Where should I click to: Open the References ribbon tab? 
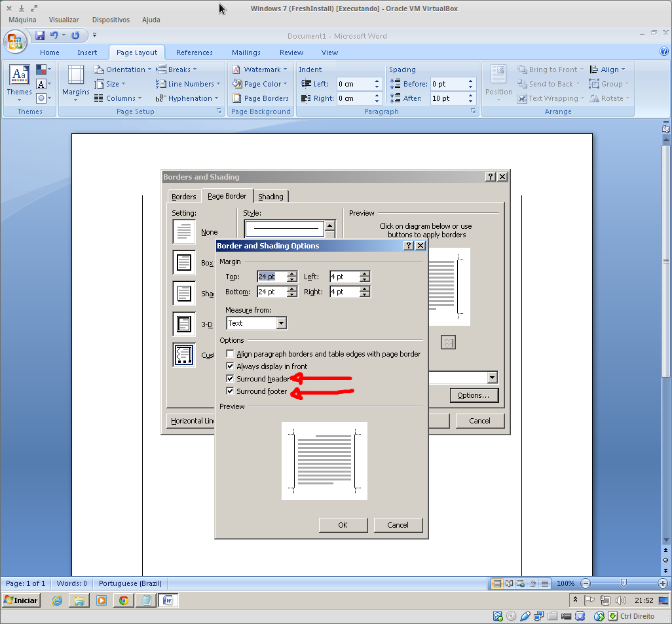[x=194, y=52]
